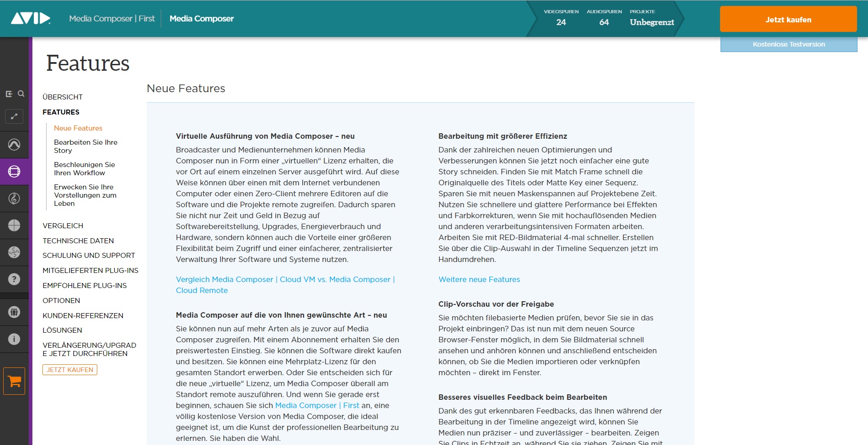
Task: Click heading Virtuelle Ausführung von Media Composer
Action: click(x=265, y=136)
